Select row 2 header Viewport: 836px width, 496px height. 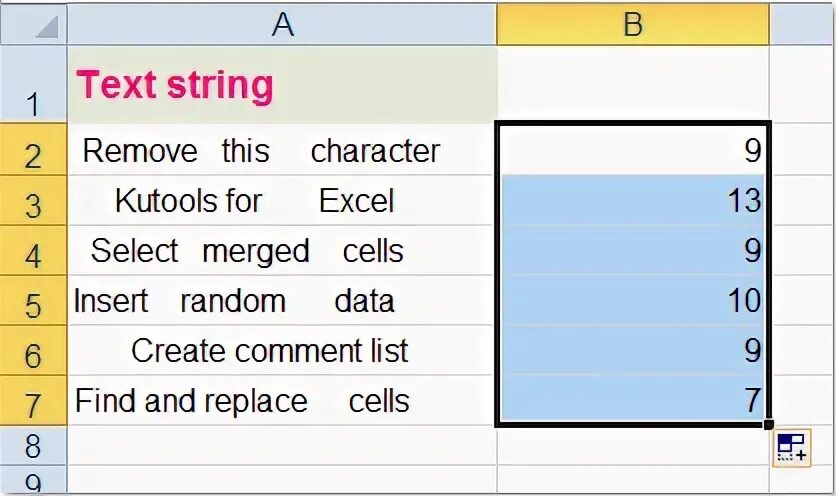34,151
